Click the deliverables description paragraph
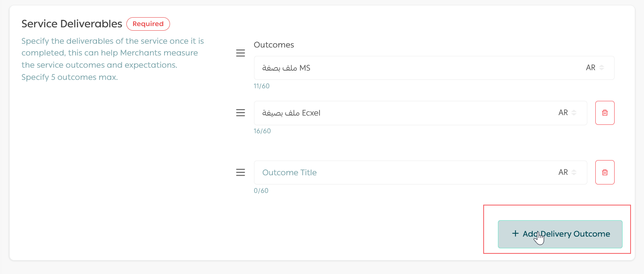Image resolution: width=644 pixels, height=274 pixels. [113, 59]
